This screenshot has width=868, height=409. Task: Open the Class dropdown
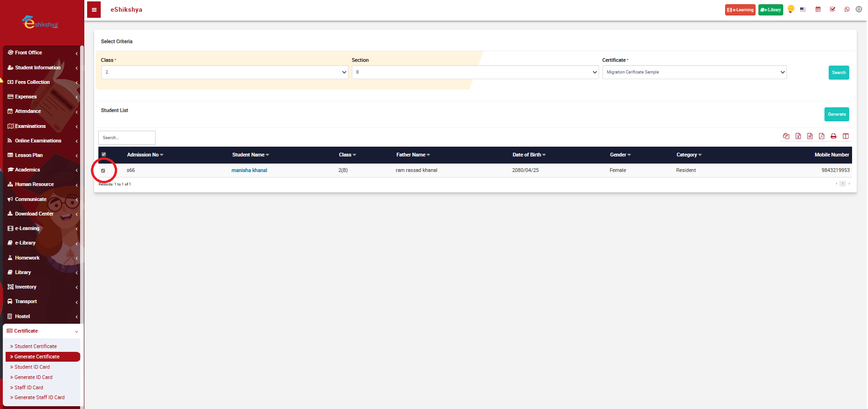point(224,72)
